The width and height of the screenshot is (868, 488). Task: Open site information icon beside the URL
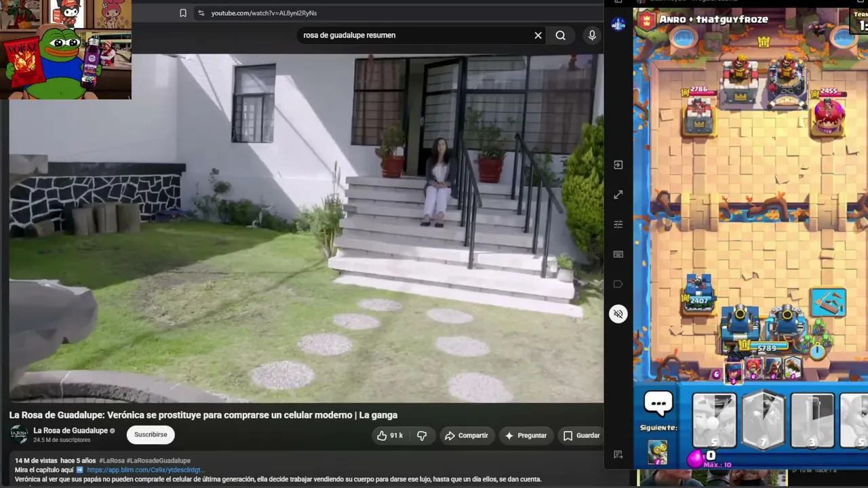tap(201, 13)
